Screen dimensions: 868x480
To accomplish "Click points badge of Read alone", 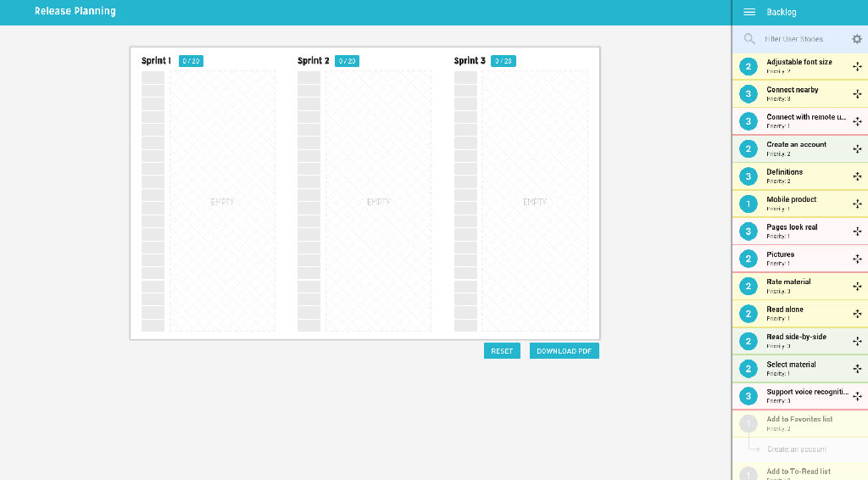I will [x=748, y=314].
